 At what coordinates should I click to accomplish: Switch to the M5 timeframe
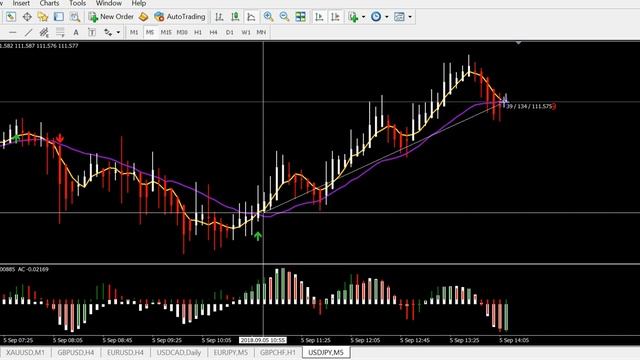pos(150,32)
